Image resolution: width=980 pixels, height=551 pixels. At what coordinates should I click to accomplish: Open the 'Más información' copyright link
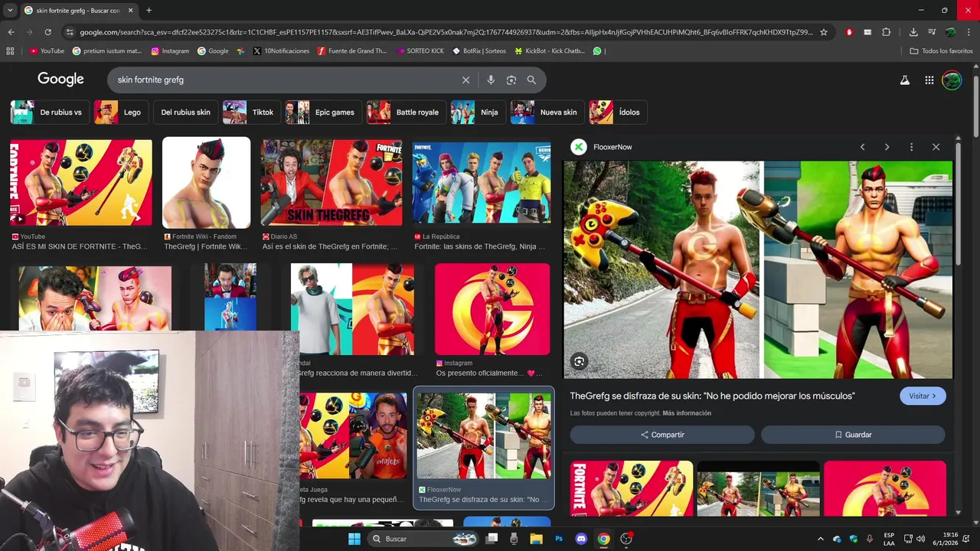click(x=687, y=413)
